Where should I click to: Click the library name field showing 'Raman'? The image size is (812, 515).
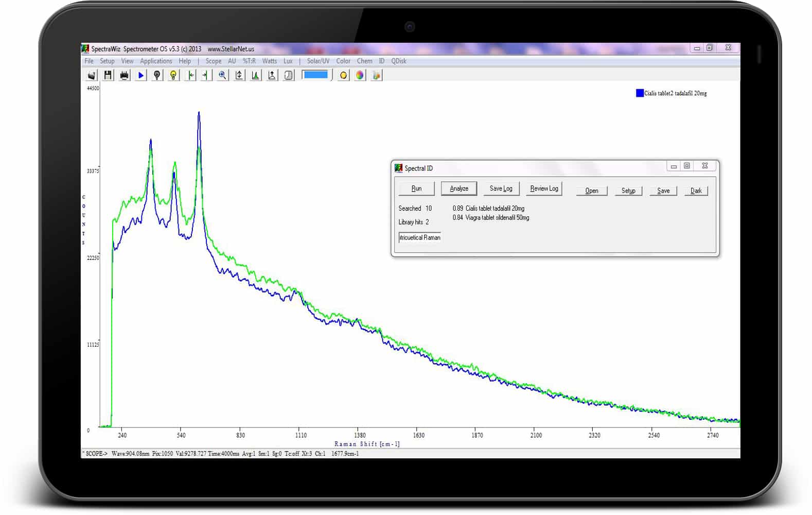420,237
